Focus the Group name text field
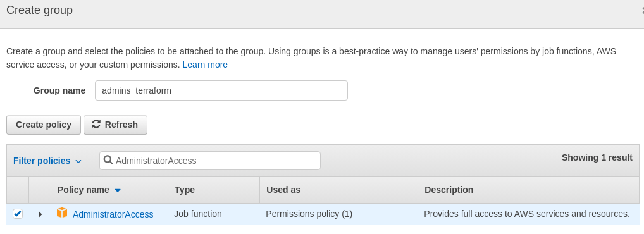The height and width of the screenshot is (234, 644). point(221,90)
